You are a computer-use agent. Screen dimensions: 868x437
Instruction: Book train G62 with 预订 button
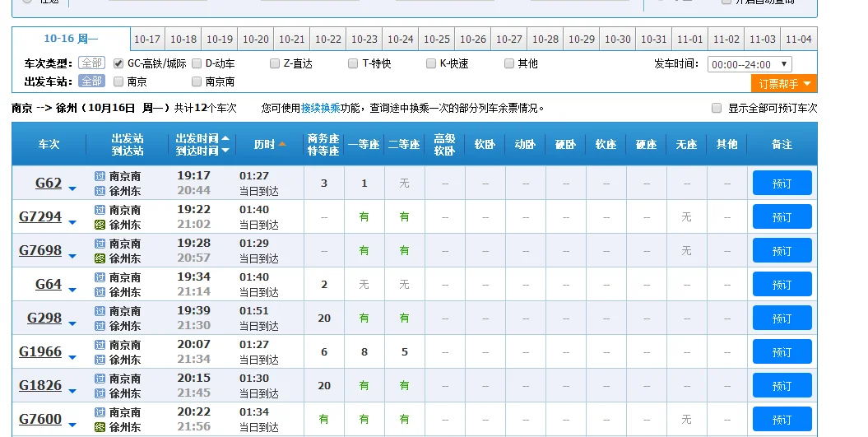[782, 184]
